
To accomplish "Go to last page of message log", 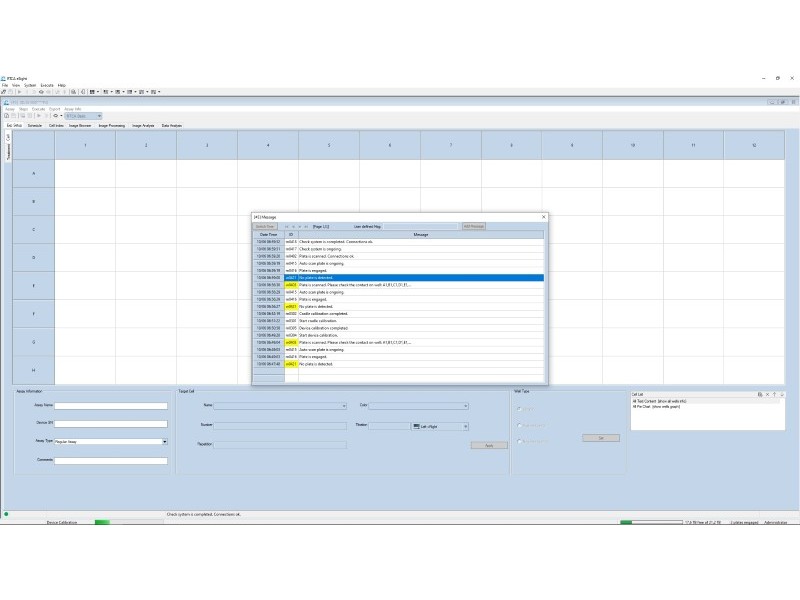I will 306,227.
